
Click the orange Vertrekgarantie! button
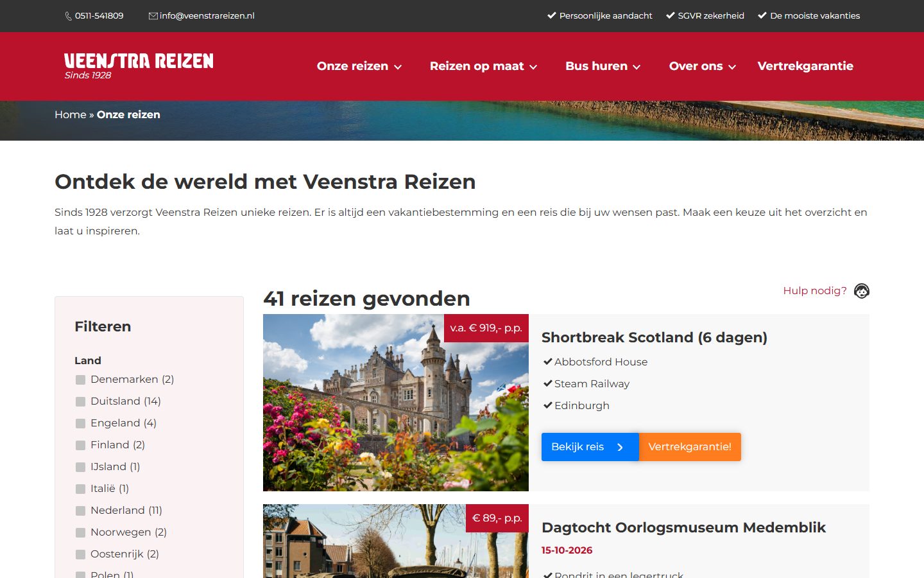[690, 447]
